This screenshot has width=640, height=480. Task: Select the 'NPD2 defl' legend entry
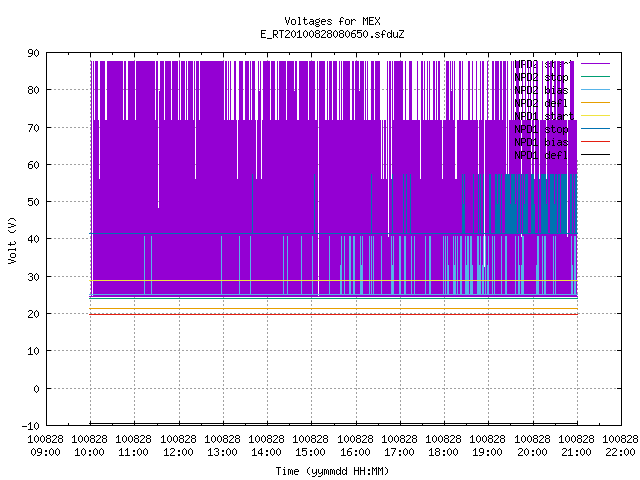[x=541, y=103]
